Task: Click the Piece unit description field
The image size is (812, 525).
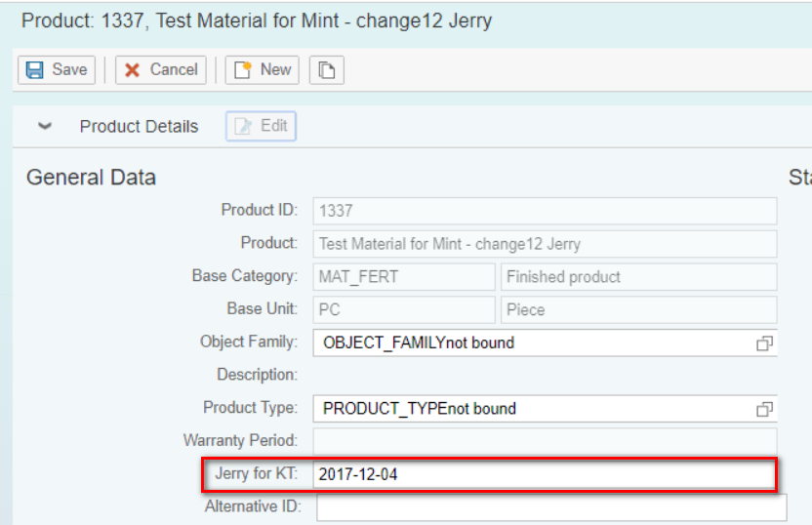Action: (x=638, y=310)
